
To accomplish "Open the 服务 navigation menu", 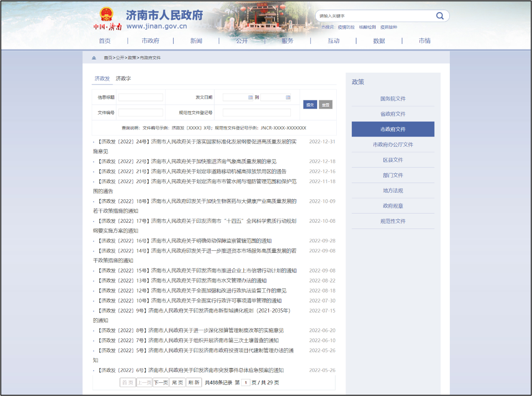I will (x=287, y=41).
